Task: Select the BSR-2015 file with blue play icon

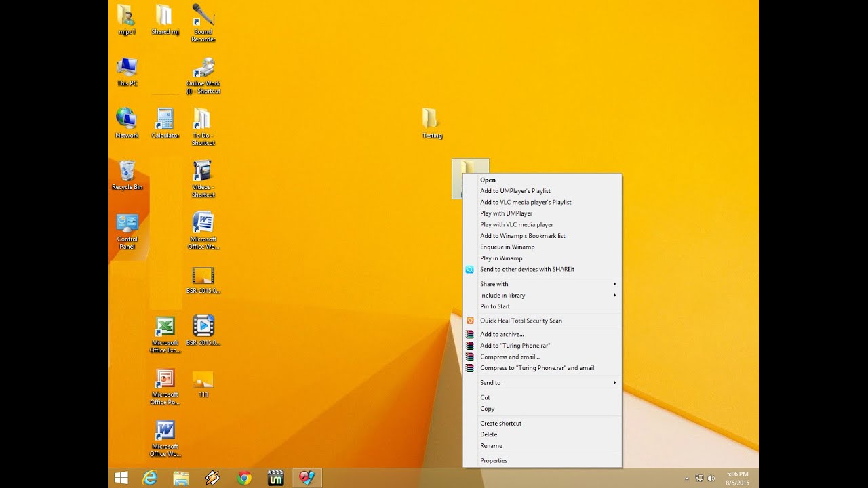Action: coord(203,331)
